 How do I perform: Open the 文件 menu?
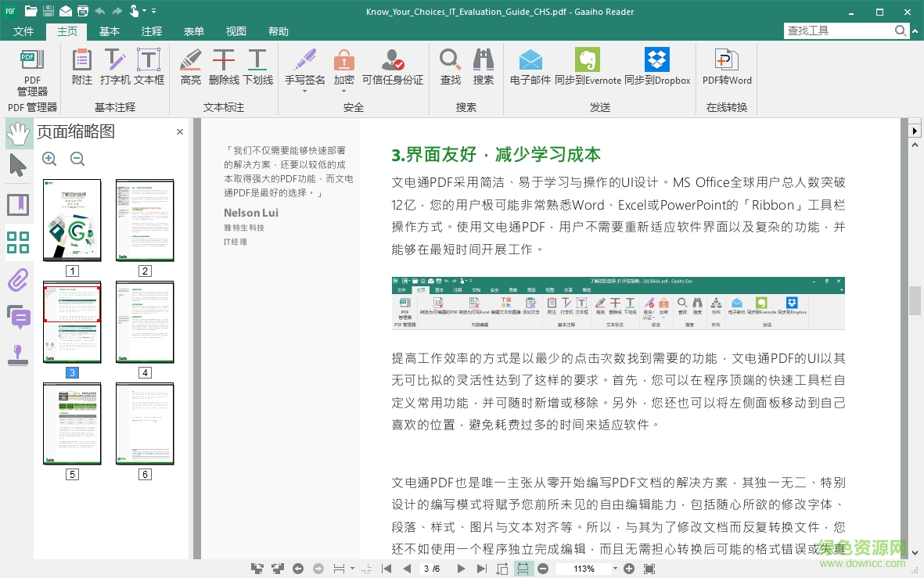pos(23,31)
